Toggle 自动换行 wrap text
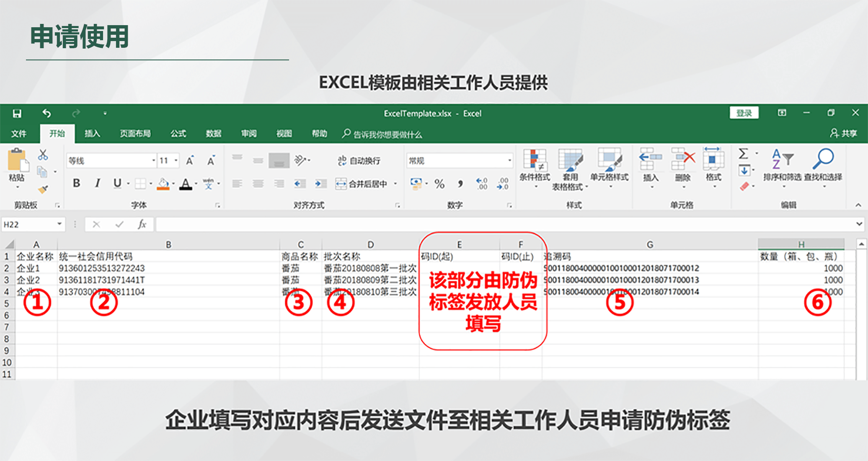This screenshot has width=868, height=461. click(x=359, y=161)
